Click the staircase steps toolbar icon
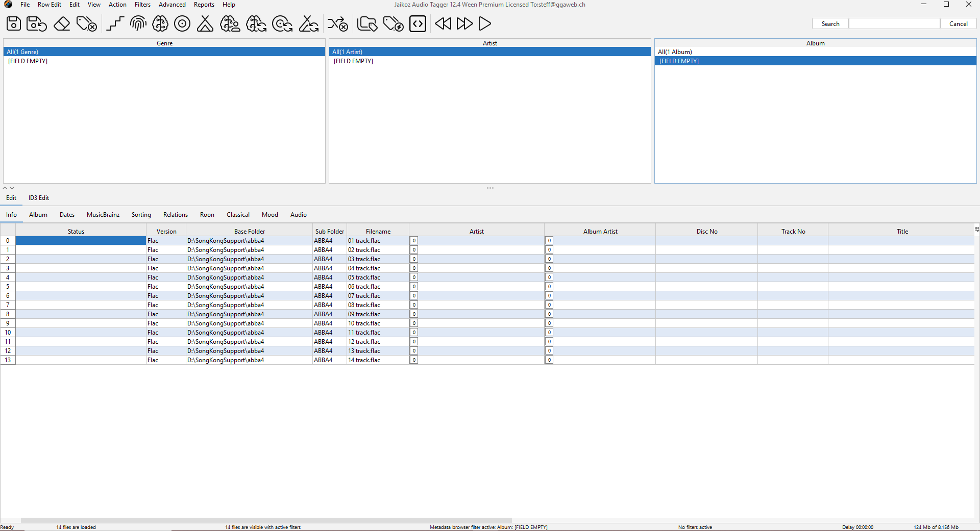 (115, 24)
